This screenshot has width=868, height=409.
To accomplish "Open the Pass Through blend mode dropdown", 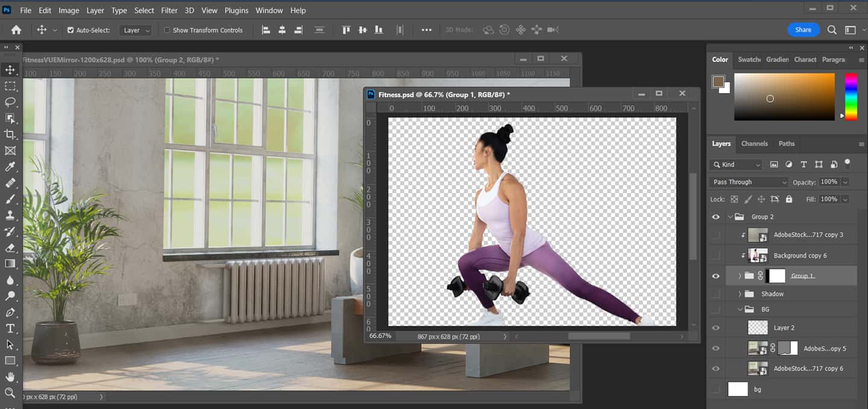I will (x=749, y=182).
